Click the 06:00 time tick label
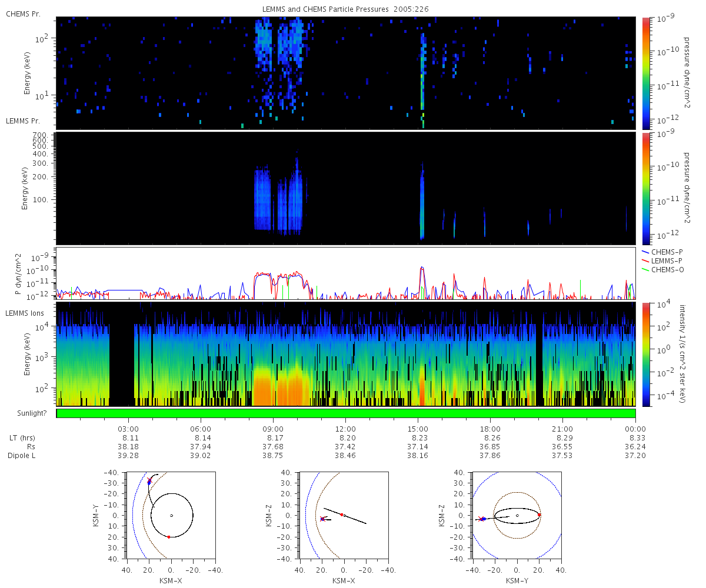This screenshot has height=588, width=706. pyautogui.click(x=201, y=429)
